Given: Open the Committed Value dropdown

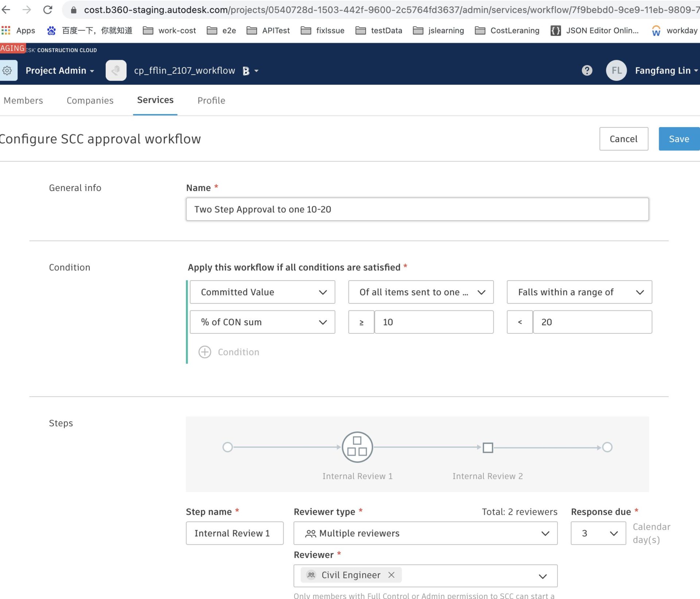Looking at the screenshot, I should [x=262, y=292].
